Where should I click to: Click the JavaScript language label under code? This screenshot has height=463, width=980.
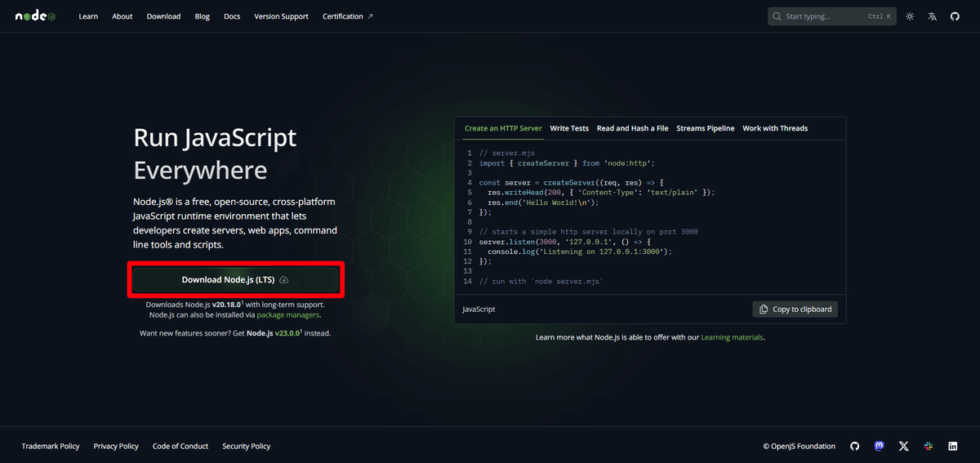[479, 309]
